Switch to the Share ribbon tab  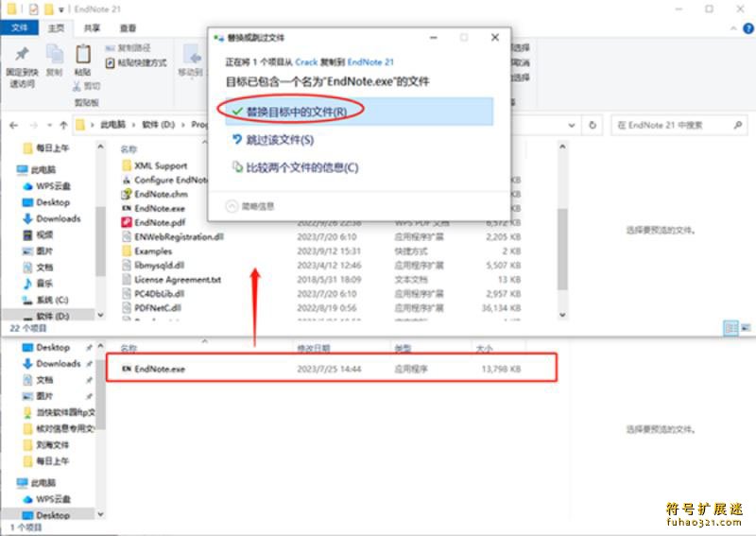[x=92, y=28]
